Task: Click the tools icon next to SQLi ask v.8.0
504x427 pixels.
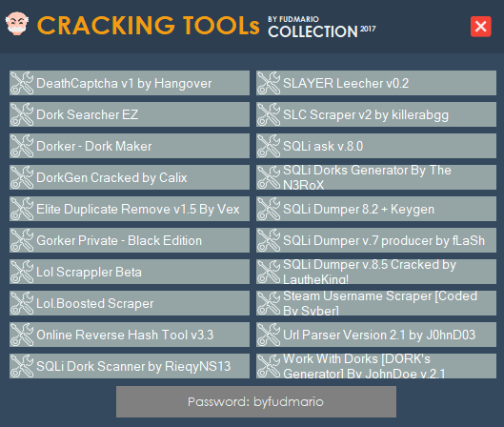Action: 269,146
